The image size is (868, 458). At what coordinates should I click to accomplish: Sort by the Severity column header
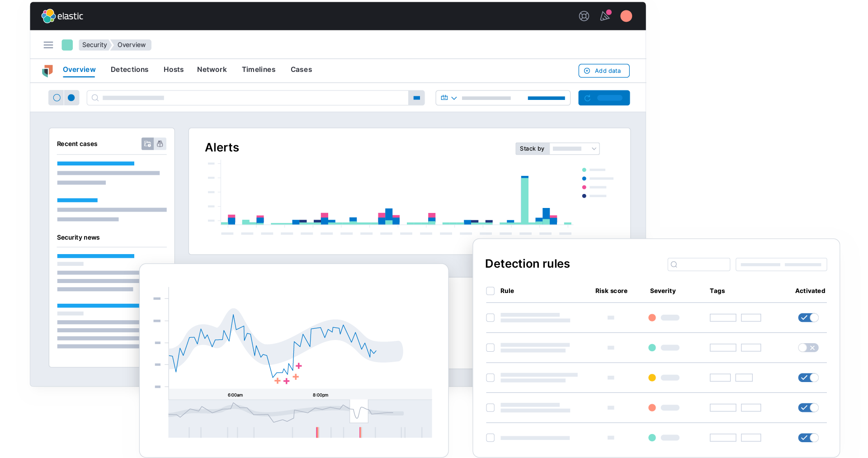pyautogui.click(x=663, y=291)
